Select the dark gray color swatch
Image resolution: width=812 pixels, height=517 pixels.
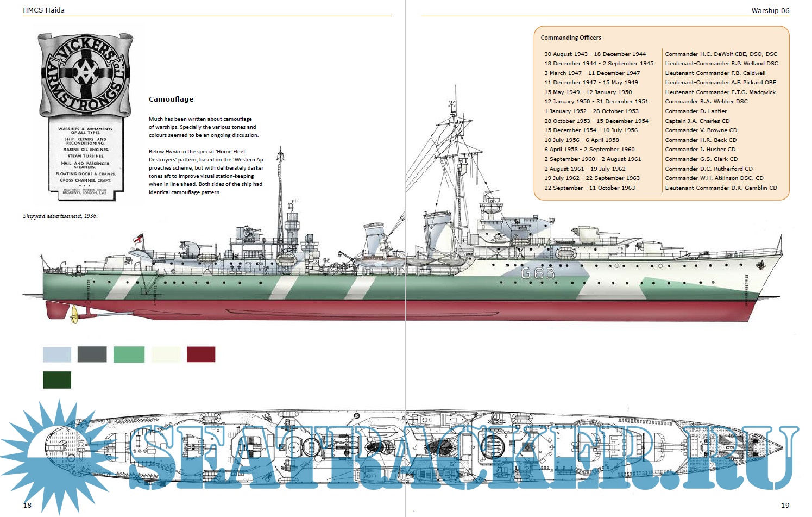(x=92, y=354)
